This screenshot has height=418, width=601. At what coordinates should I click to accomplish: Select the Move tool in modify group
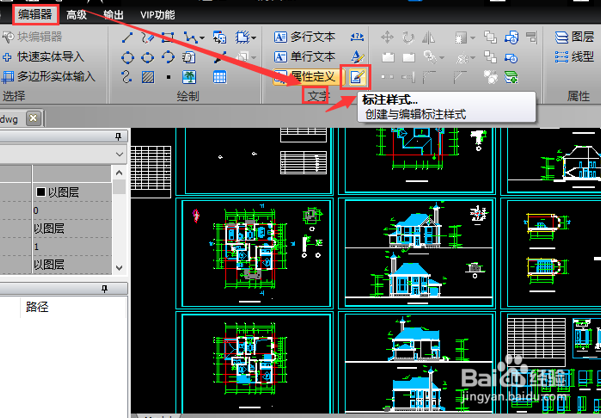pos(387,38)
